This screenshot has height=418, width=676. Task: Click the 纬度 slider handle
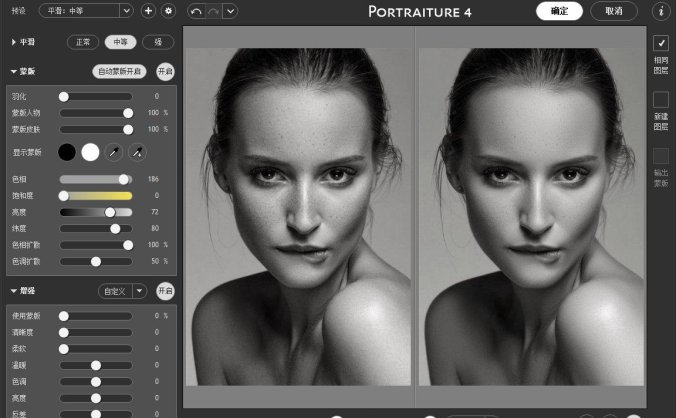pyautogui.click(x=115, y=228)
